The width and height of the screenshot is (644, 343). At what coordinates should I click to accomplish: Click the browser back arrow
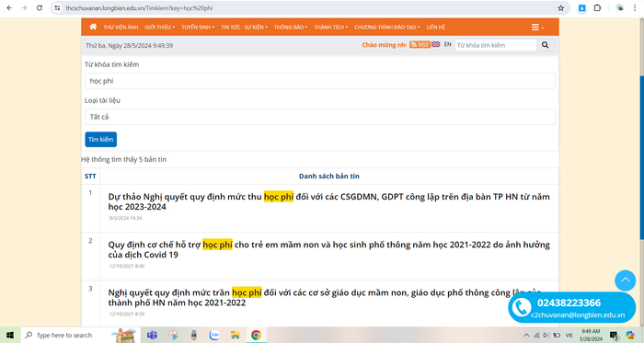point(9,7)
